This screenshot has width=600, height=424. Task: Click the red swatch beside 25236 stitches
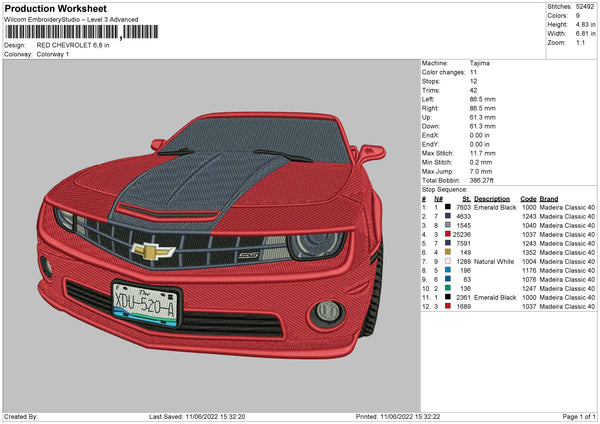[448, 234]
